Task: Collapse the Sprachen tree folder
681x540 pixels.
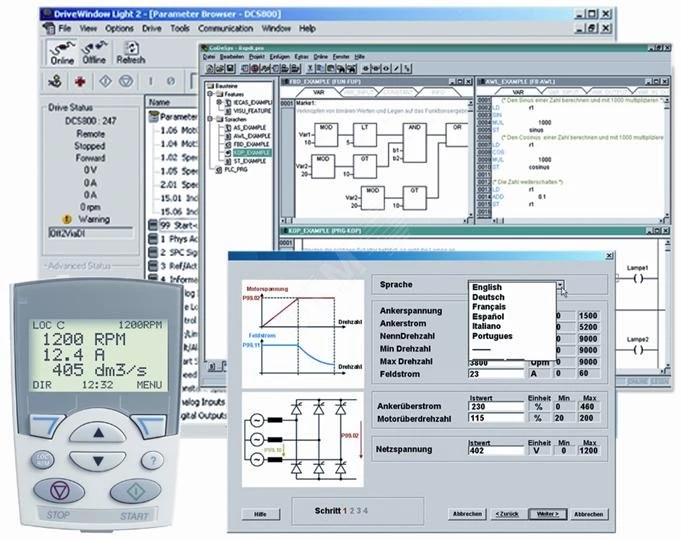Action: (210, 119)
